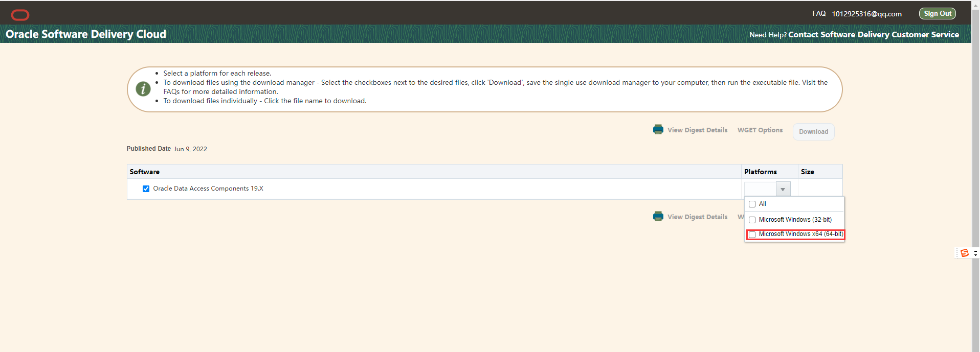Click the green information icon
The height and width of the screenshot is (352, 980).
point(143,89)
